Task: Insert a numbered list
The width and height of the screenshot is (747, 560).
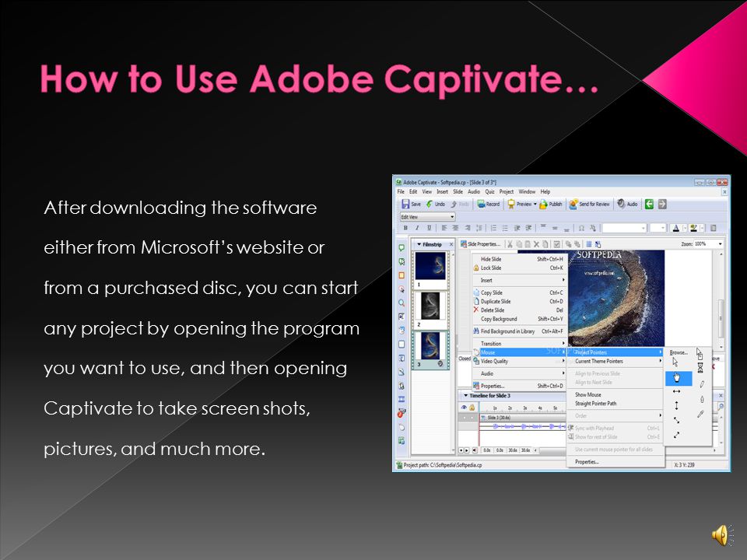Action: [493, 228]
